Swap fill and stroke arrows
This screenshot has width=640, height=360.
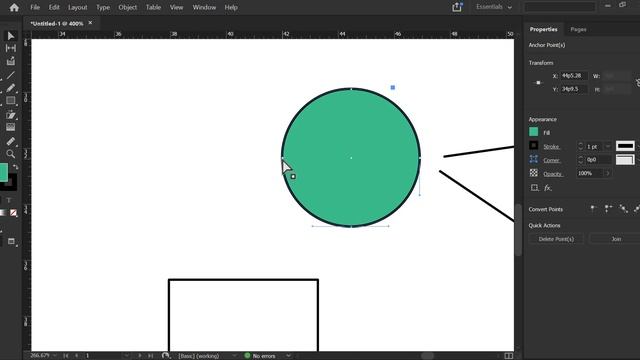pyautogui.click(x=16, y=167)
